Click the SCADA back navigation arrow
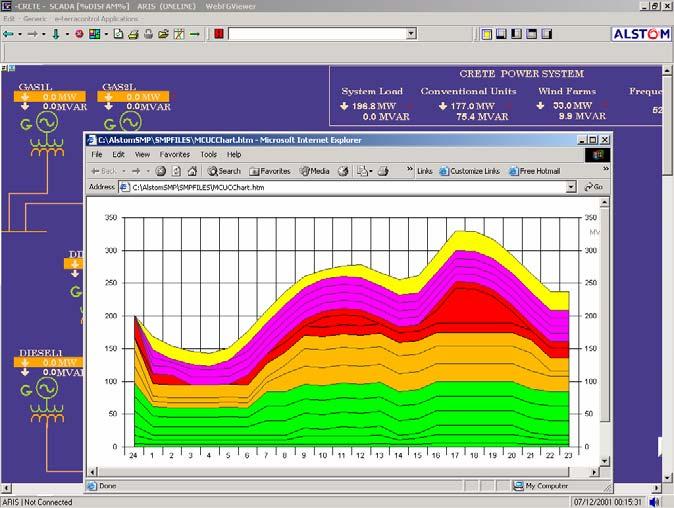This screenshot has height=508, width=674. coord(8,34)
